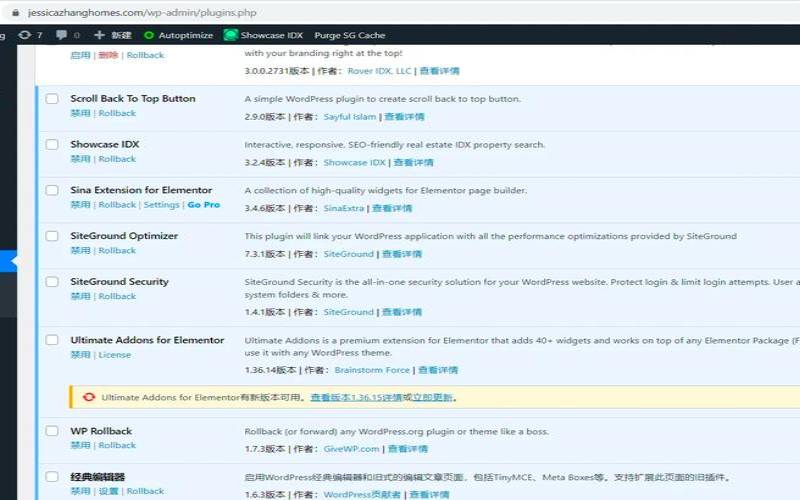Click the Showcase IDX toolbar icon
Screen dimensions: 800x500
click(x=230, y=35)
